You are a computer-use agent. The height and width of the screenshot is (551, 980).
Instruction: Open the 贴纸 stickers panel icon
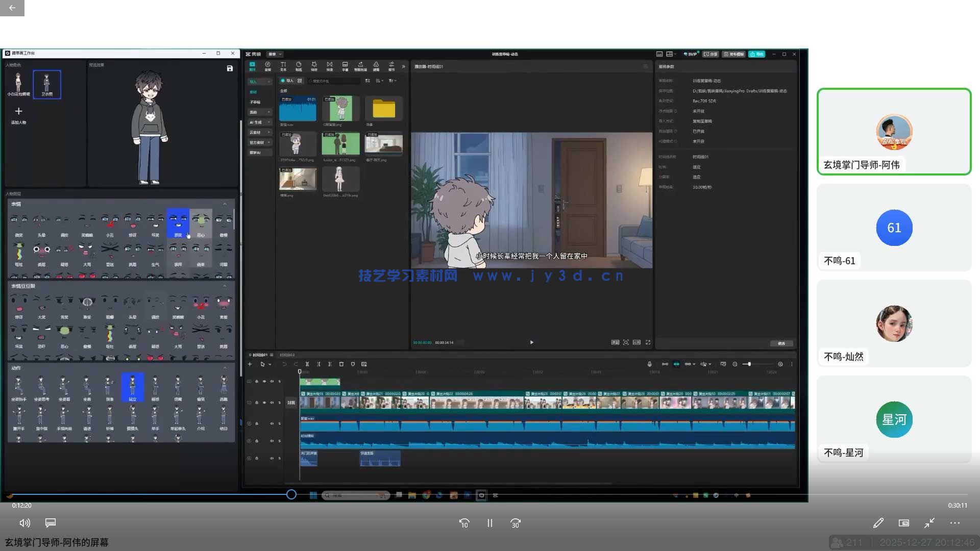click(x=299, y=66)
